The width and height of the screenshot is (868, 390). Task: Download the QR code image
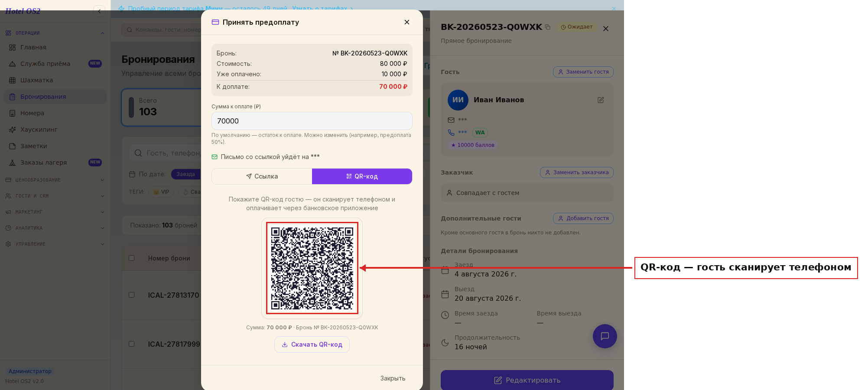[x=312, y=344]
